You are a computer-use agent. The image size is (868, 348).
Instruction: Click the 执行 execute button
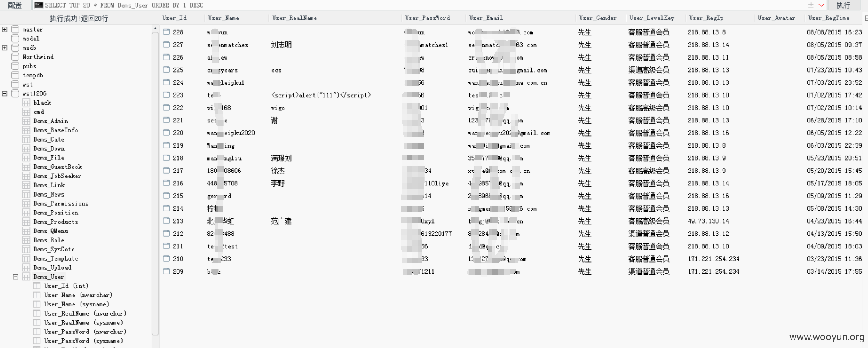coord(843,5)
